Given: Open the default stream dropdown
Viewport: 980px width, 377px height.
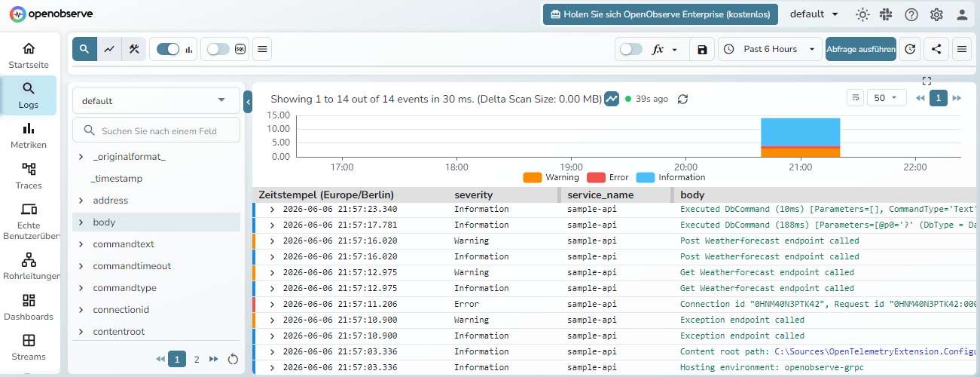Looking at the screenshot, I should coord(156,100).
